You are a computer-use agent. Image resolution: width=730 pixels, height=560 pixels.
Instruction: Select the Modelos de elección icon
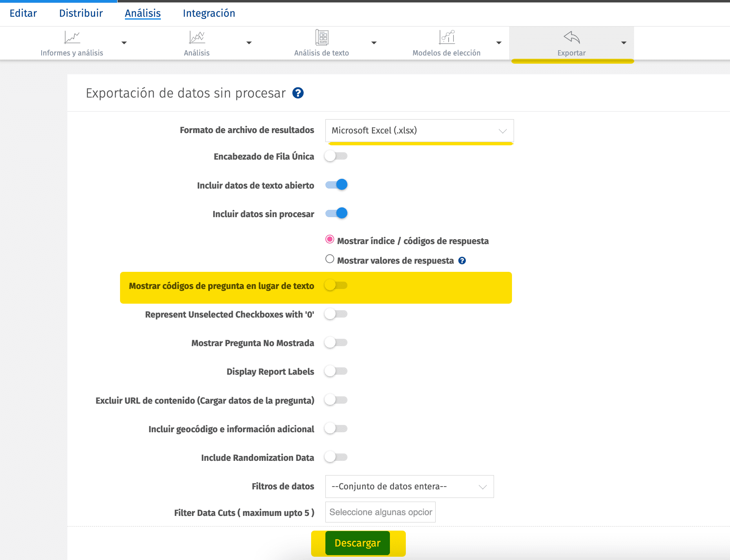pos(447,37)
